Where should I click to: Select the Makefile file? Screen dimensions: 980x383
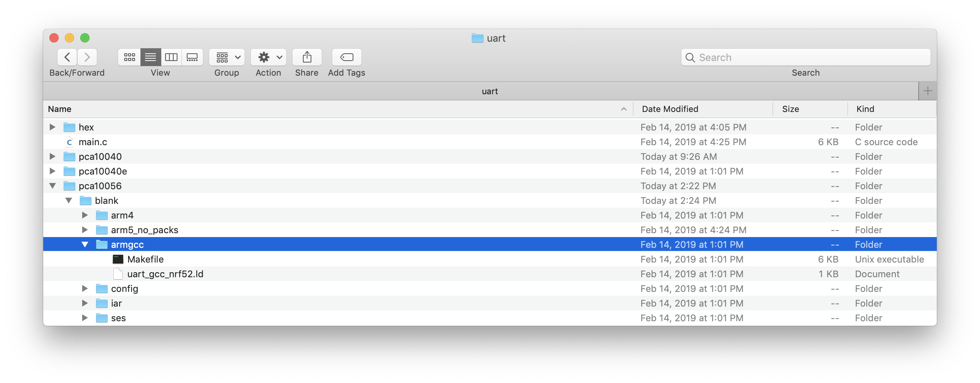point(145,259)
